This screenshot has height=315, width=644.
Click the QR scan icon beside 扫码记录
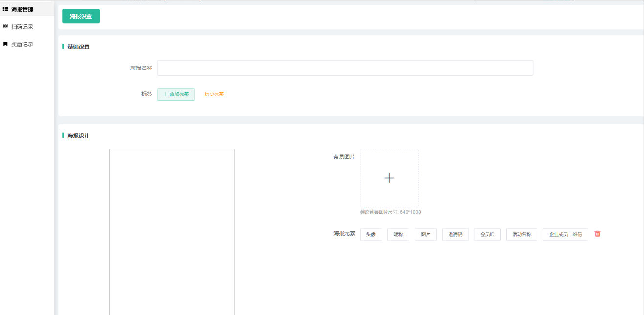5,26
